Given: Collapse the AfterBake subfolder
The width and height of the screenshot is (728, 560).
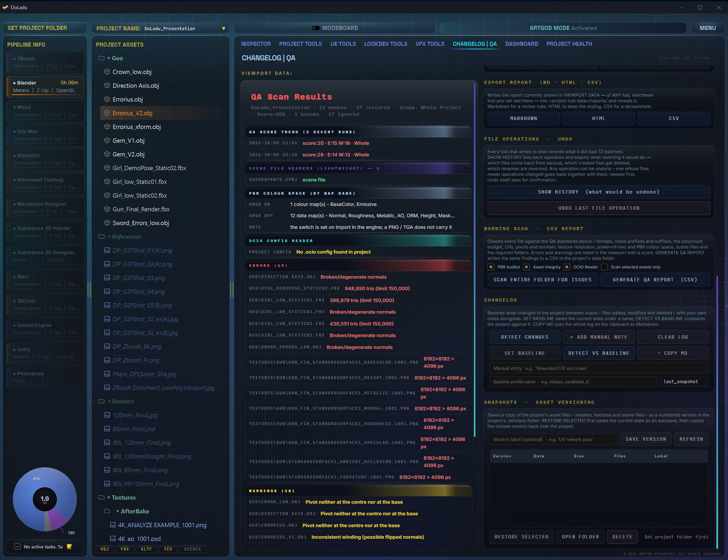Looking at the screenshot, I should pyautogui.click(x=118, y=511).
